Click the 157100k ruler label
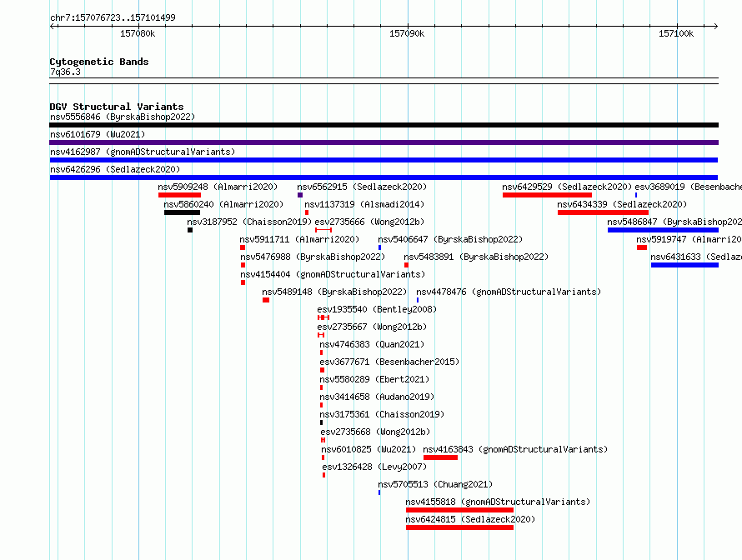The width and height of the screenshot is (742, 560). coord(676,33)
